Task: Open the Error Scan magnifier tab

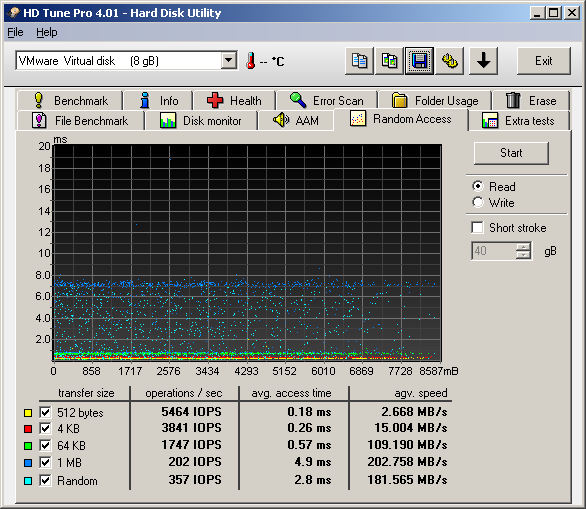Action: (x=327, y=100)
